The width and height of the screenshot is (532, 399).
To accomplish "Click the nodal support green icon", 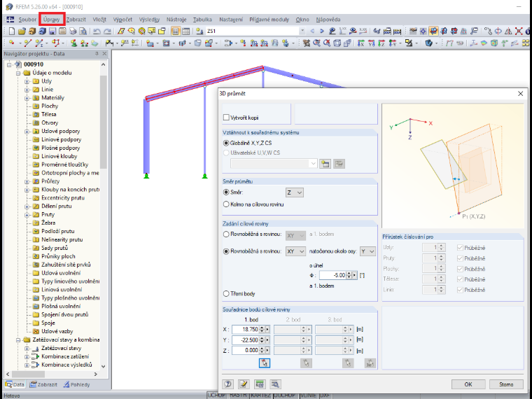I will [73, 43].
